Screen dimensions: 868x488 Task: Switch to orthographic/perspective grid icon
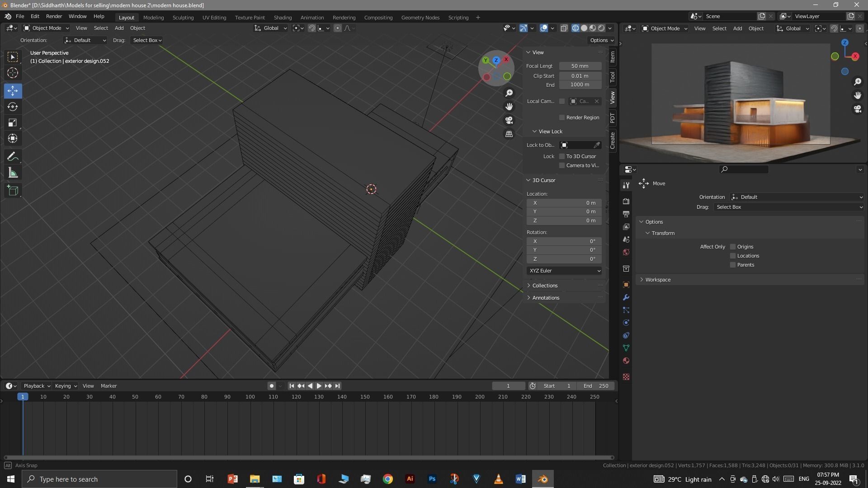coord(509,134)
